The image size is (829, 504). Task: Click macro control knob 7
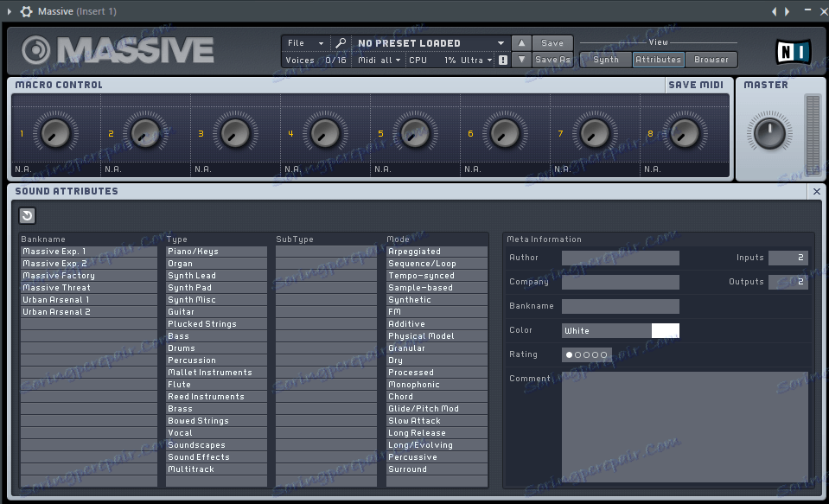click(x=595, y=133)
